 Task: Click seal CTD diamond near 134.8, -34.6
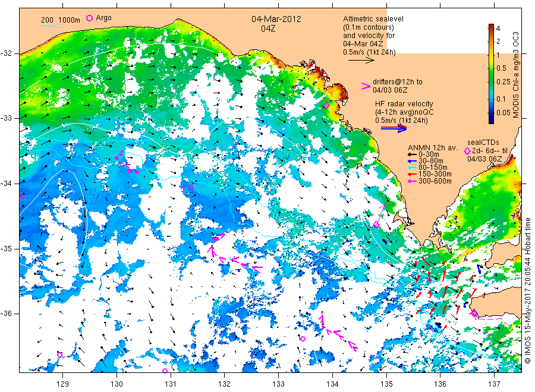click(x=376, y=225)
